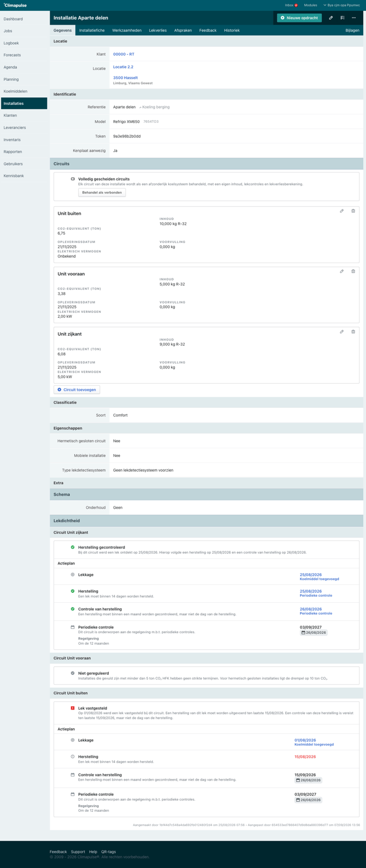This screenshot has width=366, height=868.
Task: Click the list icon next to header pencil
Action: pos(343,18)
